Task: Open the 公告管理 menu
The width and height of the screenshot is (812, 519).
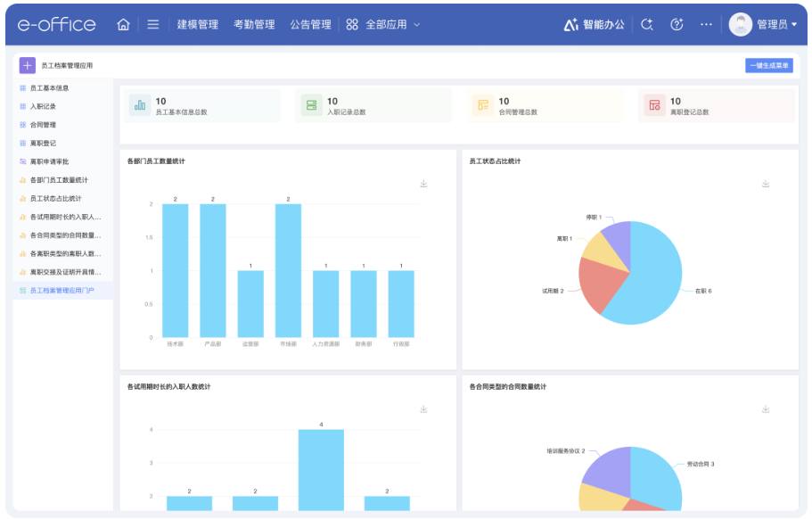Action: [311, 24]
